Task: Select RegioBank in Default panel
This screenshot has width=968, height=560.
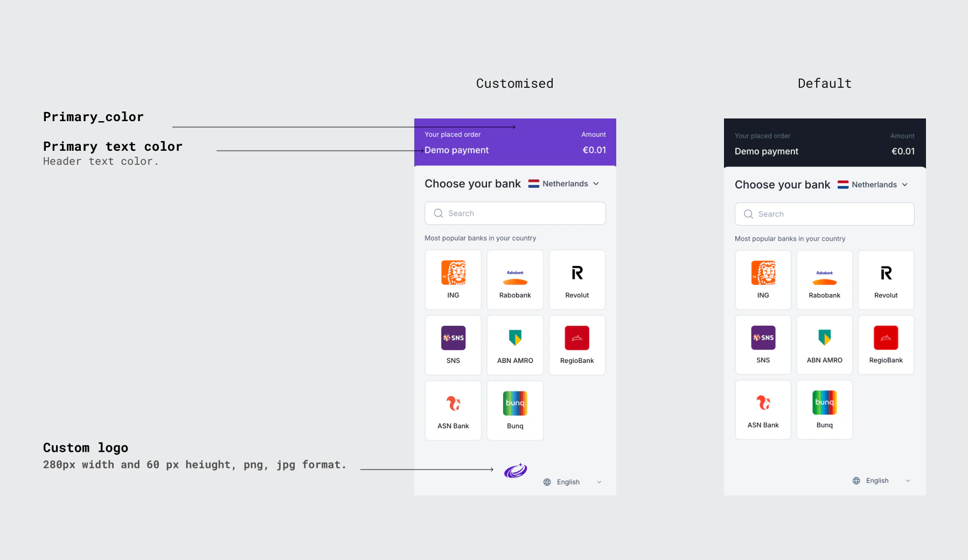Action: pyautogui.click(x=886, y=345)
